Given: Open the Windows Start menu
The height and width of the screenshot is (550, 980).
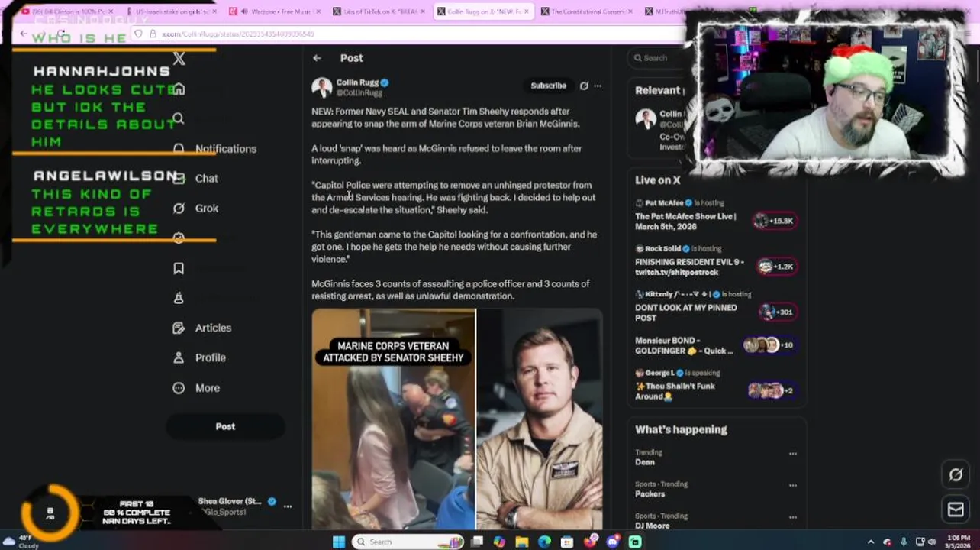Looking at the screenshot, I should click(x=338, y=542).
